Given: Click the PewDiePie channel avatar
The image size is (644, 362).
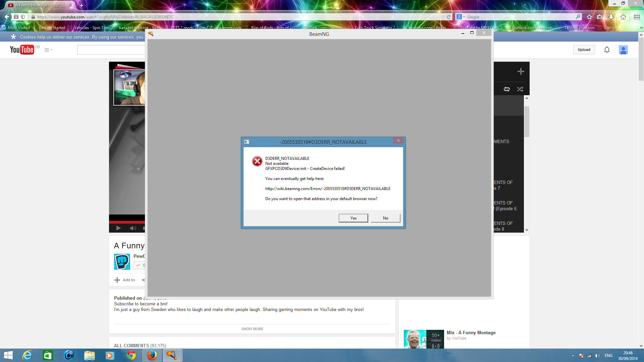Looking at the screenshot, I should click(122, 262).
